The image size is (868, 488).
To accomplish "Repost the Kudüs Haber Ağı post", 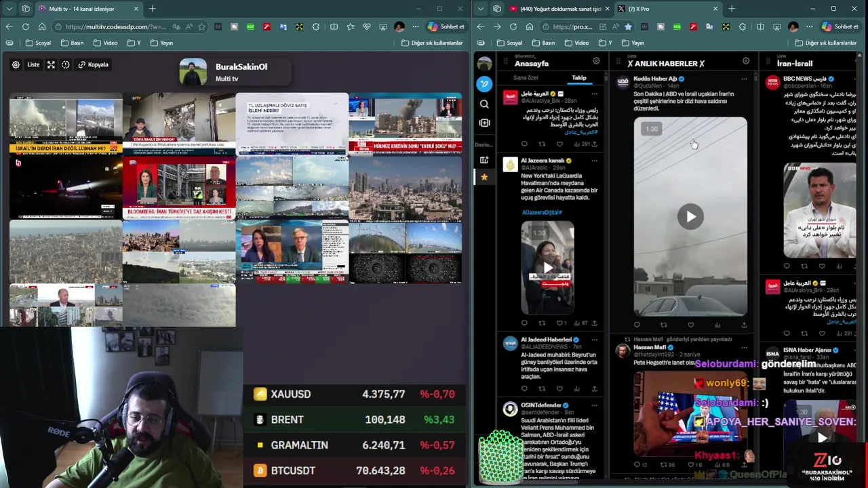I will (663, 325).
